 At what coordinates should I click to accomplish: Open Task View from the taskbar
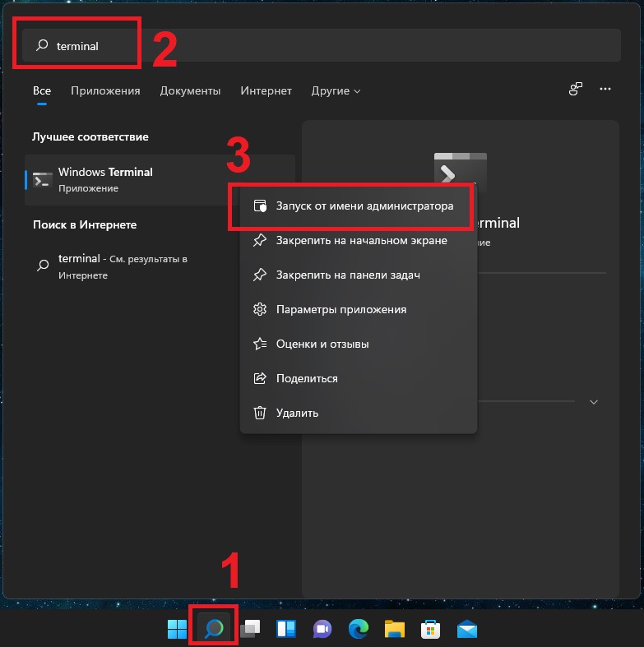coord(250,629)
